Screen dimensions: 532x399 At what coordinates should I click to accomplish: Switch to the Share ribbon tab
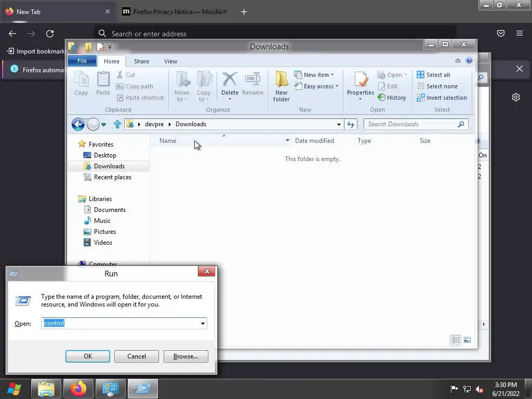point(141,61)
